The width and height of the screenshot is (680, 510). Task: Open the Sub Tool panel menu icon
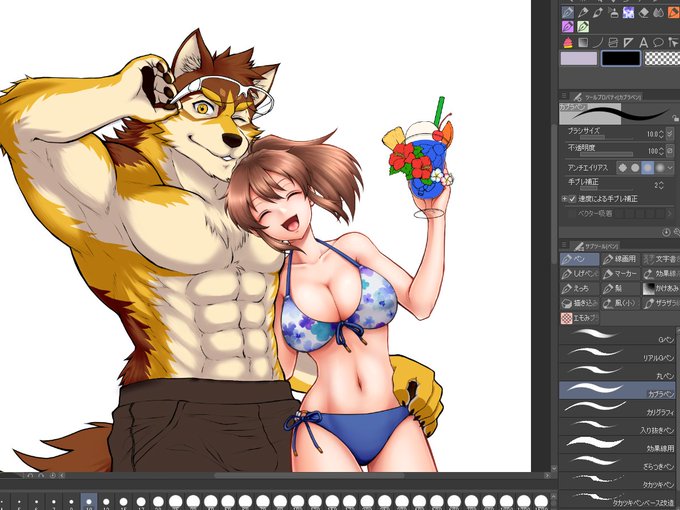pos(564,245)
